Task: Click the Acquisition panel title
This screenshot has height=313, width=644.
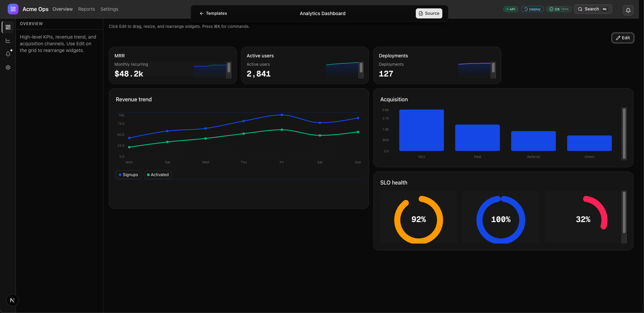Action: point(394,99)
